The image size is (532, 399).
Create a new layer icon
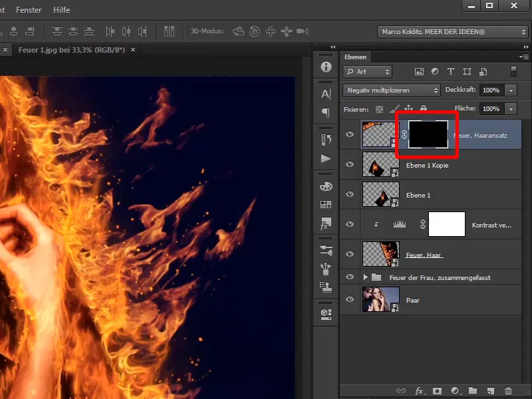pos(491,391)
